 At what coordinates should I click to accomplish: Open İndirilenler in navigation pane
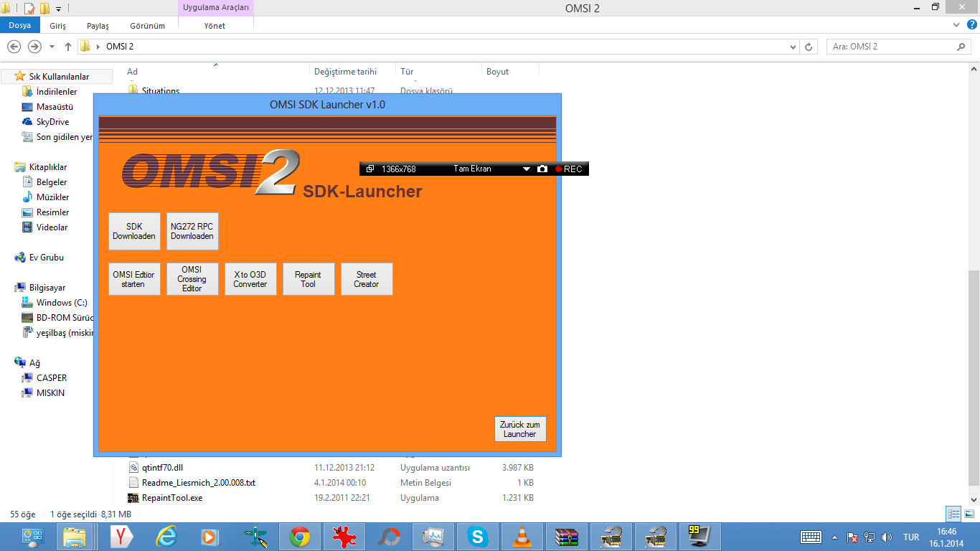click(57, 92)
